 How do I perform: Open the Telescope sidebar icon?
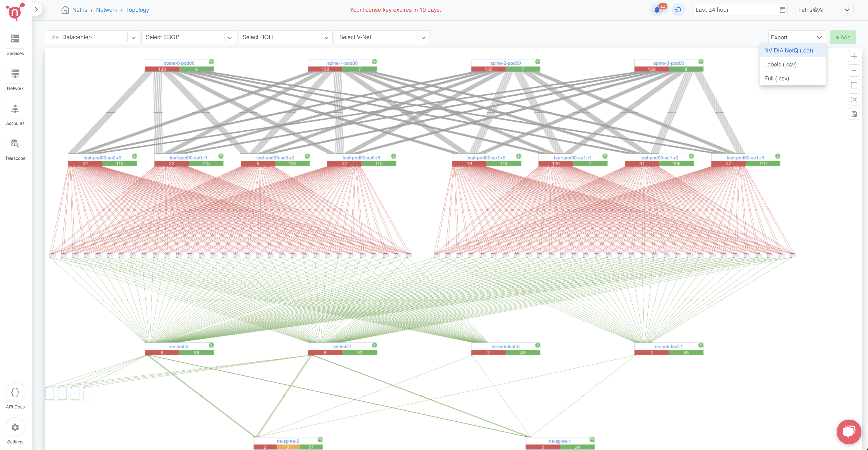click(15, 144)
